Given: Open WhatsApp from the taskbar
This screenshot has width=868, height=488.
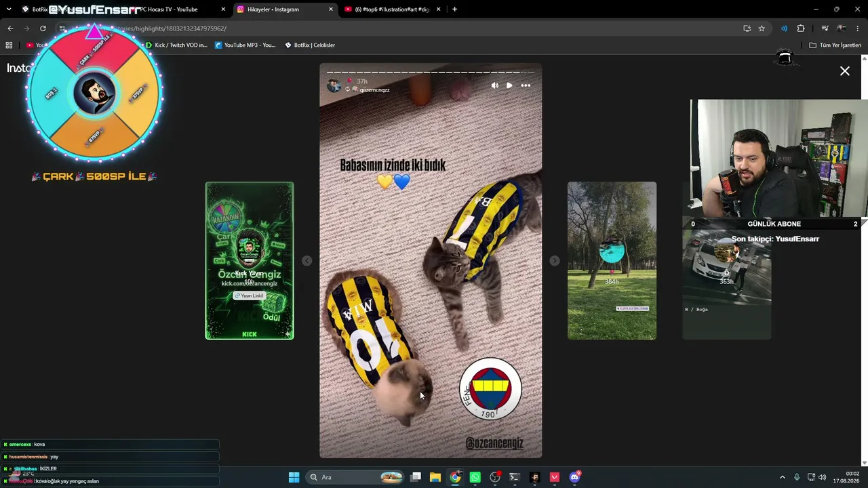Looking at the screenshot, I should tap(475, 477).
